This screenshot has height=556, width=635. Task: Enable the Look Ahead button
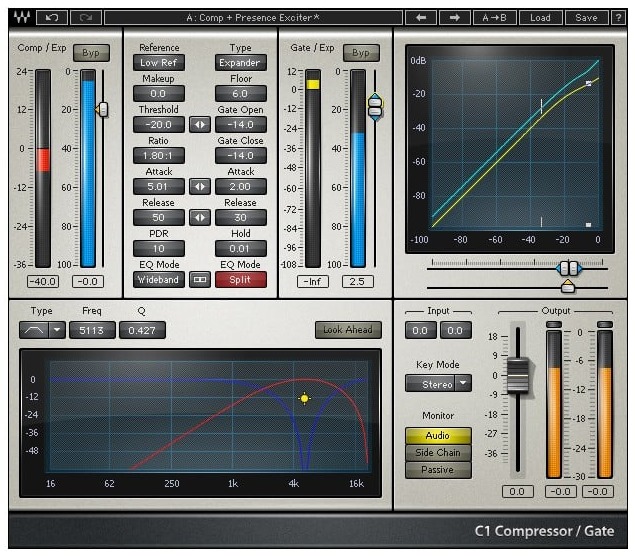pyautogui.click(x=348, y=330)
